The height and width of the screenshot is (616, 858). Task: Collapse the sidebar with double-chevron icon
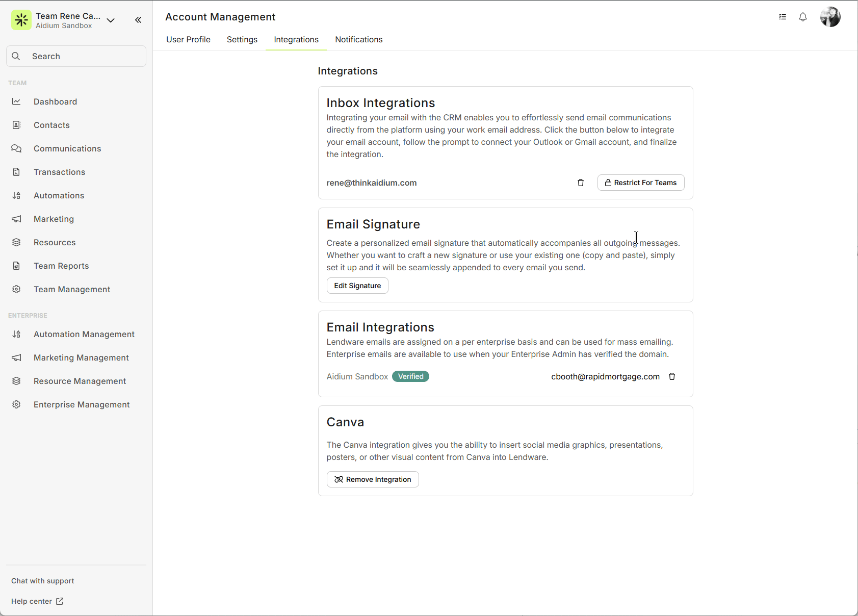click(x=138, y=20)
